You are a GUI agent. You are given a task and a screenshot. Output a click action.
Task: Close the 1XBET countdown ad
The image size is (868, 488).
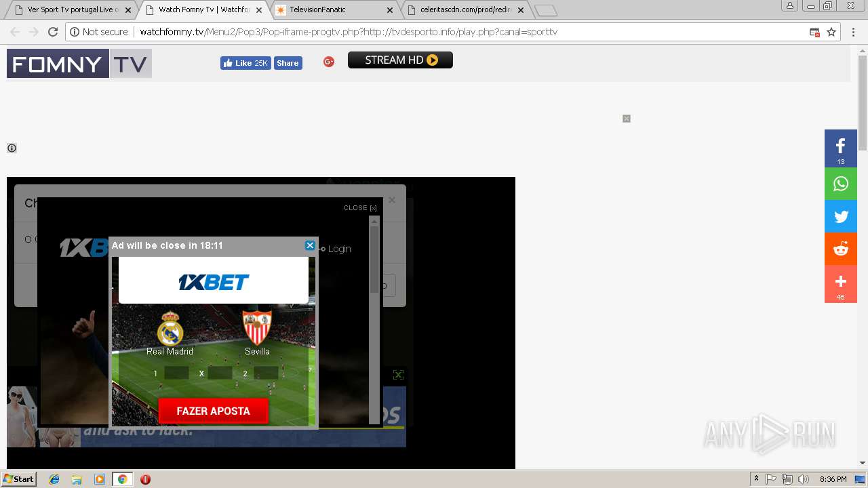pos(310,245)
